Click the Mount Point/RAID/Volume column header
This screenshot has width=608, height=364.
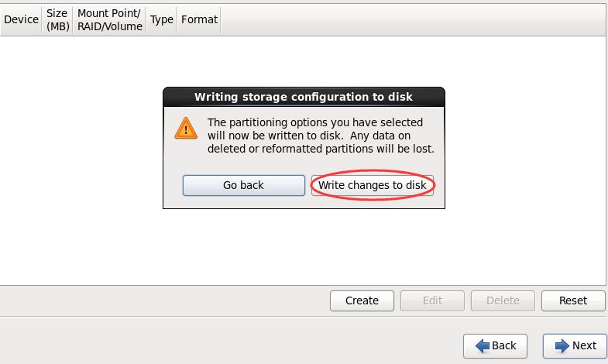pyautogui.click(x=109, y=20)
